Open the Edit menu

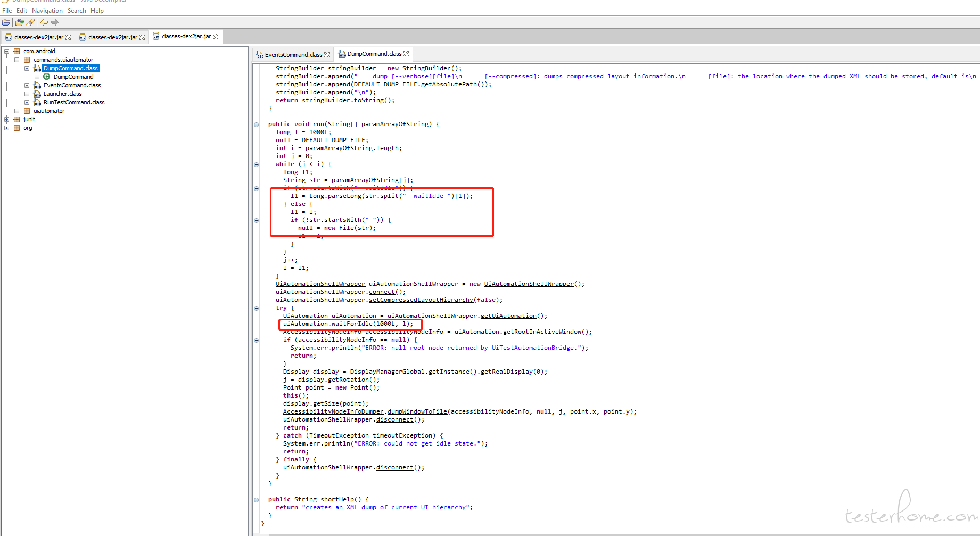click(22, 11)
